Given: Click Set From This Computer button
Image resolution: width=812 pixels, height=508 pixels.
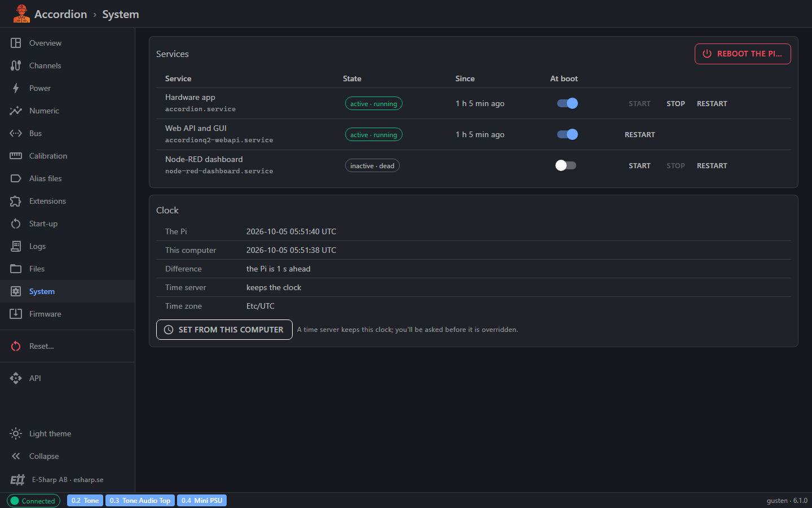Looking at the screenshot, I should coord(224,330).
